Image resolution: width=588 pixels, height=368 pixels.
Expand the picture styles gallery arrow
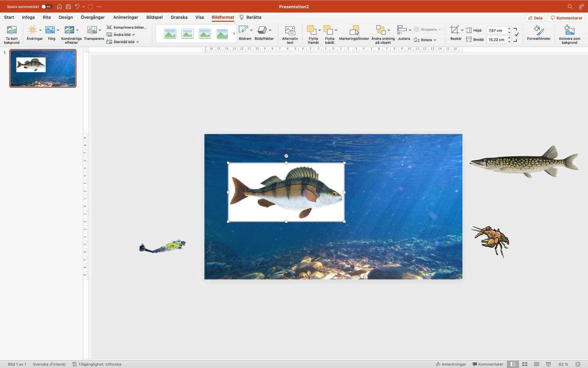[234, 34]
